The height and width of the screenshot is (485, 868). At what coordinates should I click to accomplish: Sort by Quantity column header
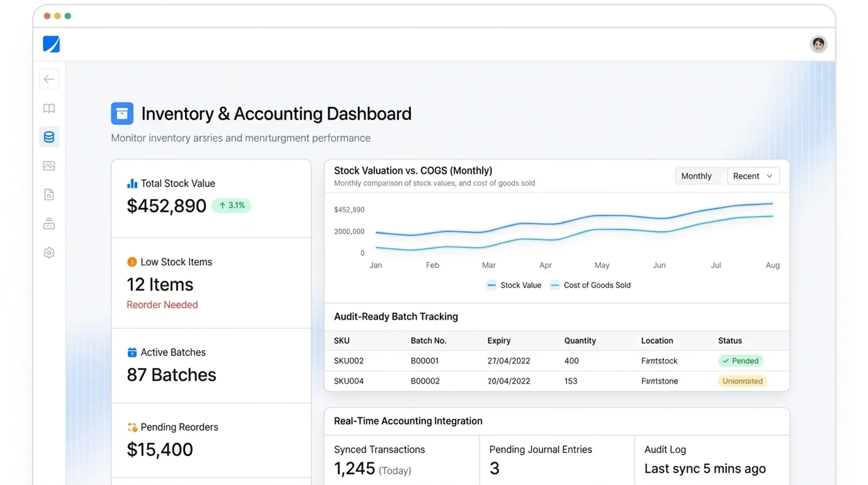click(580, 341)
